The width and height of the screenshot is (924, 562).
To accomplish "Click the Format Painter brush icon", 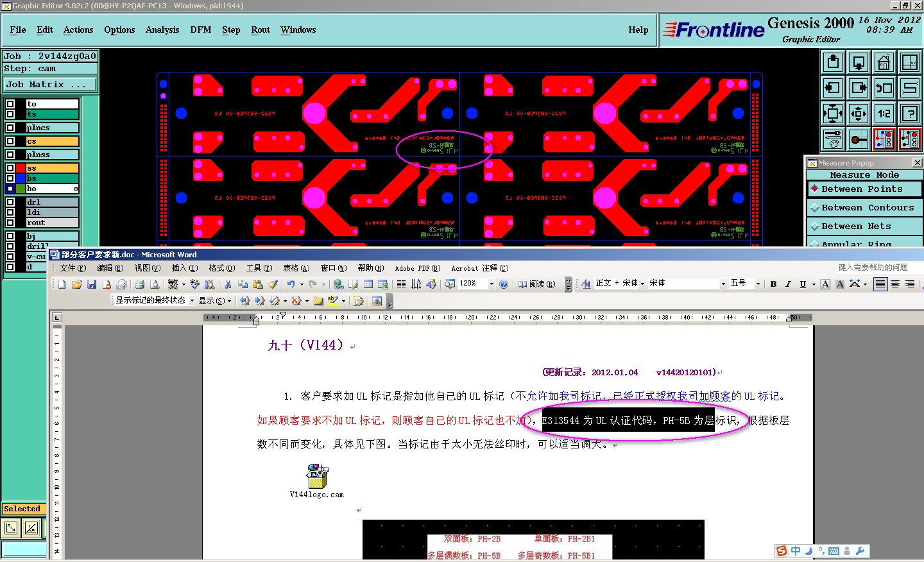I will click(273, 284).
